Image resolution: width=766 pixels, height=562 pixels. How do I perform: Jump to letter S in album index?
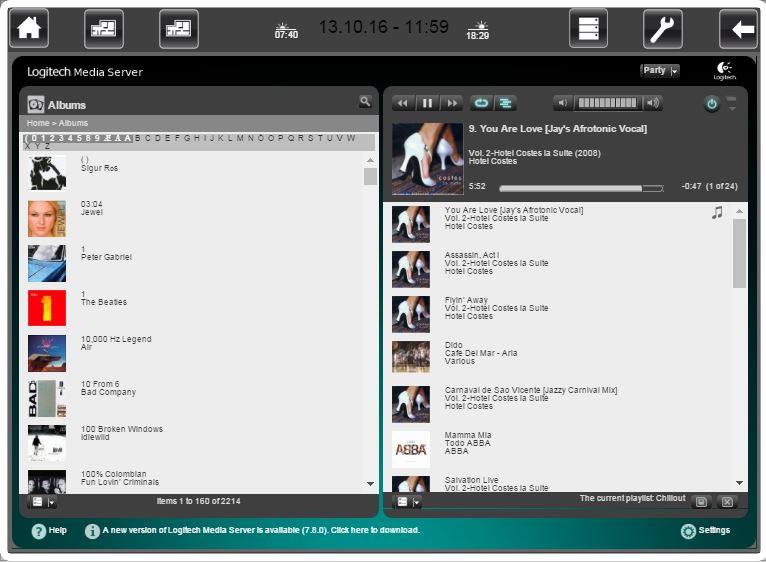[310, 138]
